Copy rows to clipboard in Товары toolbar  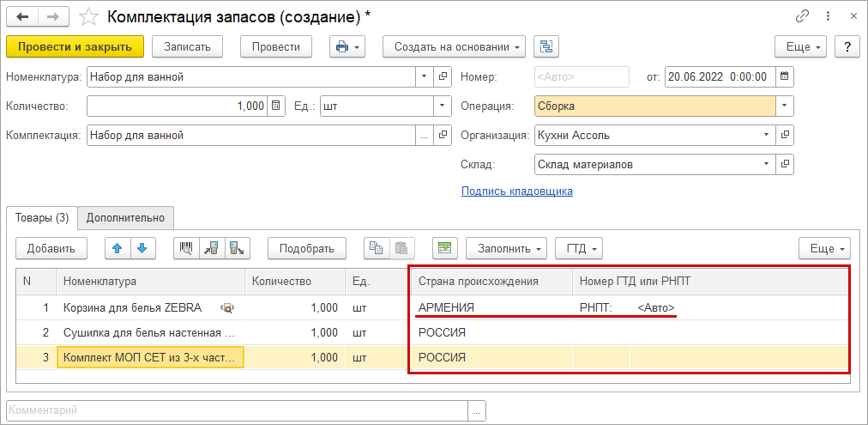point(375,248)
